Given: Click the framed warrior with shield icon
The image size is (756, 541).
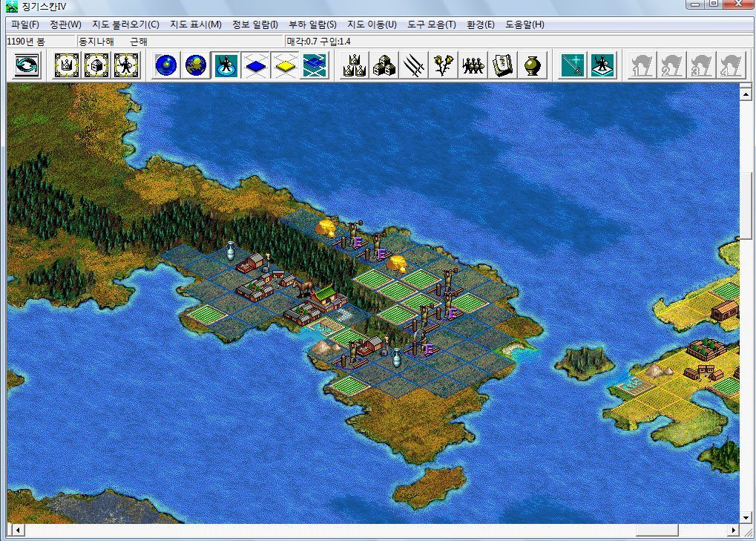Looking at the screenshot, I should 126,65.
